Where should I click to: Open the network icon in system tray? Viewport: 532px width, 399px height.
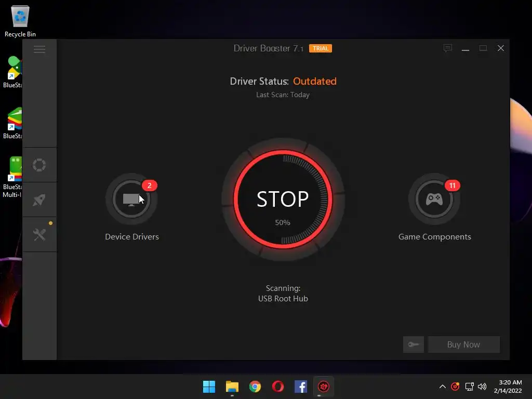coord(469,387)
